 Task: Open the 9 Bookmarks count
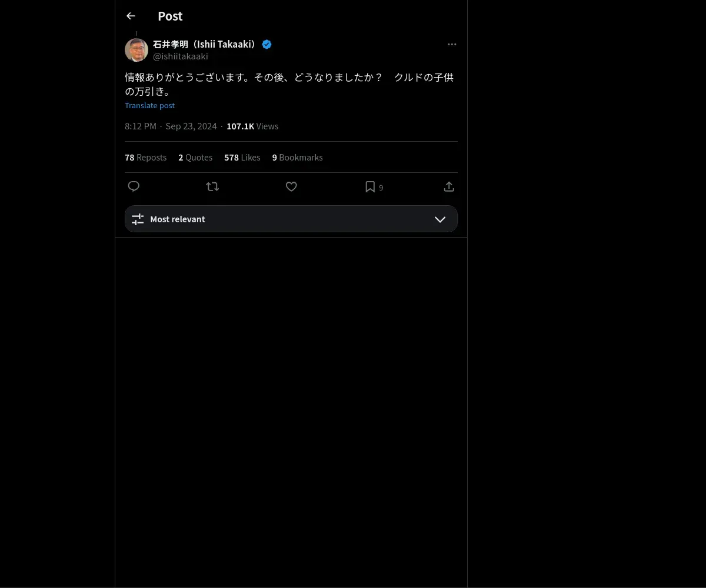(297, 157)
